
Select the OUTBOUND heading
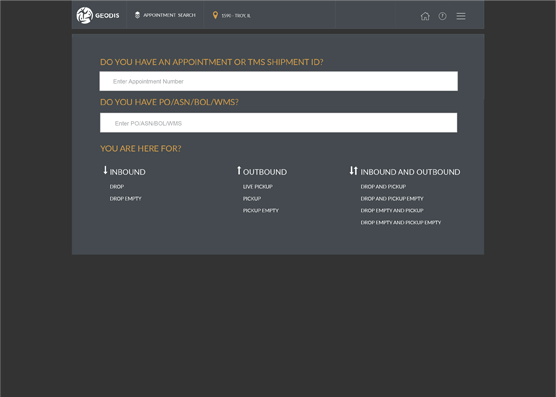pyautogui.click(x=265, y=172)
